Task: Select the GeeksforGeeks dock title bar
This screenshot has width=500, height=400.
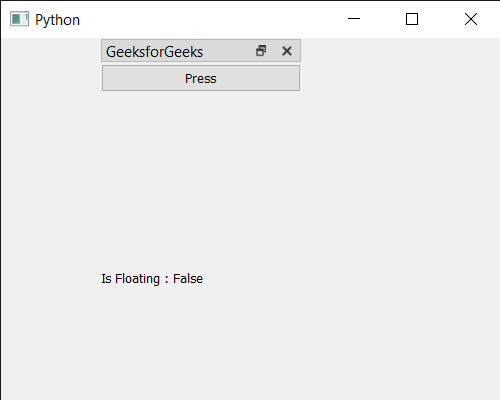Action: coord(201,51)
